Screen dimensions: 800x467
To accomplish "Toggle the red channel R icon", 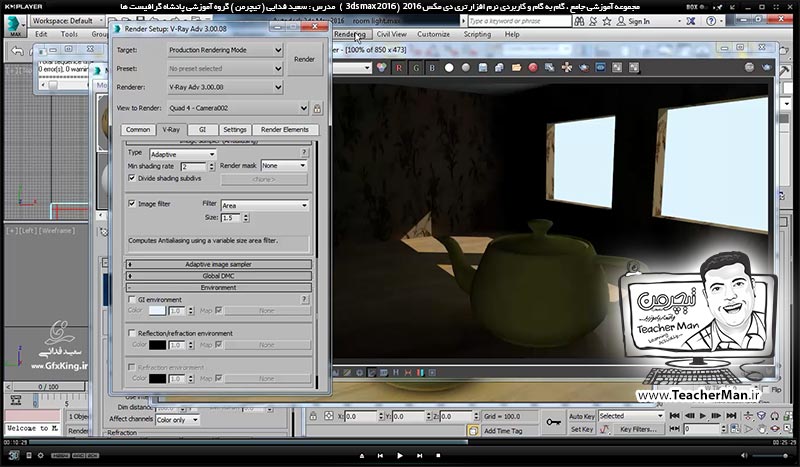I will (398, 68).
